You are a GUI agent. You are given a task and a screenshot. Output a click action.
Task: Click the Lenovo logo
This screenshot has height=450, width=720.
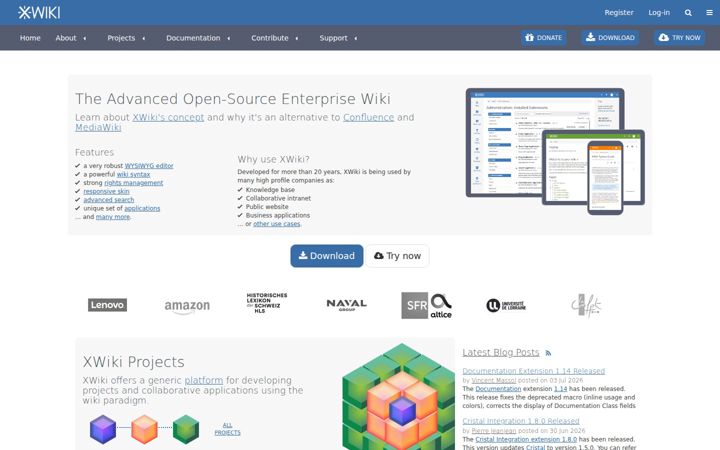pyautogui.click(x=107, y=305)
